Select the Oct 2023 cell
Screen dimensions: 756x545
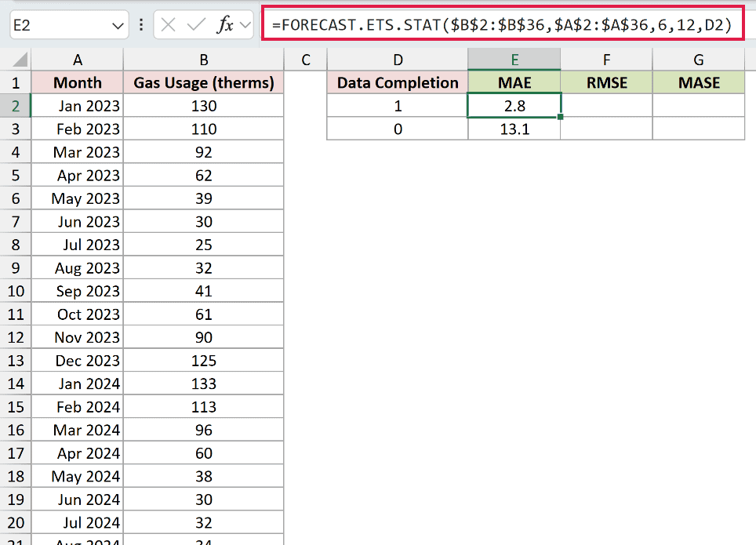click(77, 314)
